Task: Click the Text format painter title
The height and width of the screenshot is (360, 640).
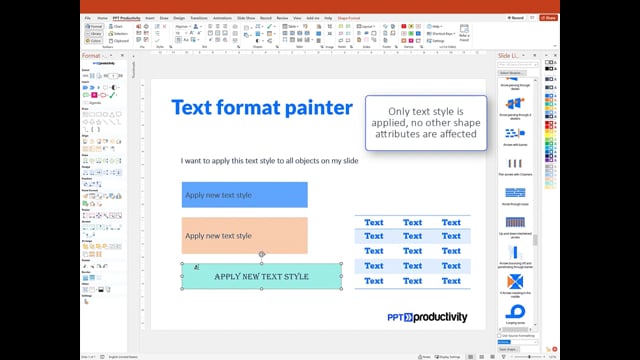Action: [262, 107]
